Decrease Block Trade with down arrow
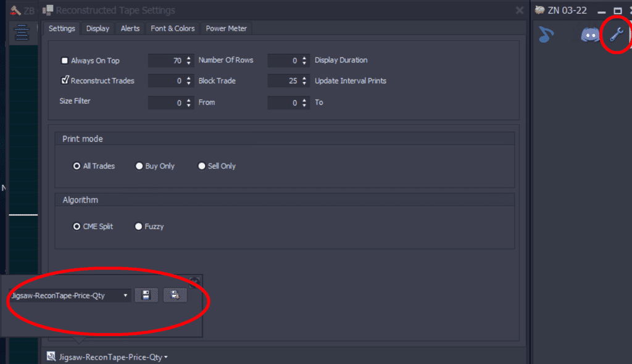The height and width of the screenshot is (364, 632). (x=189, y=83)
